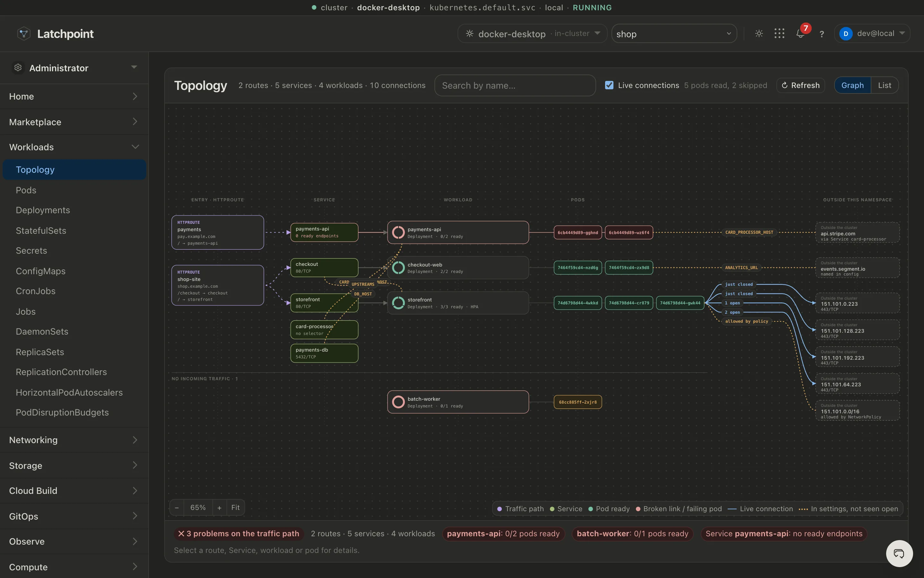Screen dimensions: 924x578
Task: Click the Search by name field
Action: click(515, 85)
